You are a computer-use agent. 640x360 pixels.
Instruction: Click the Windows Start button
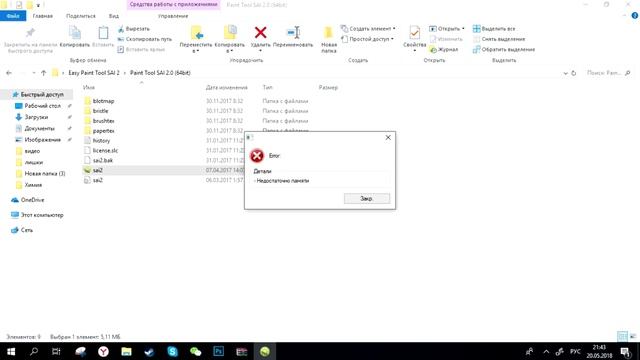coord(11,351)
